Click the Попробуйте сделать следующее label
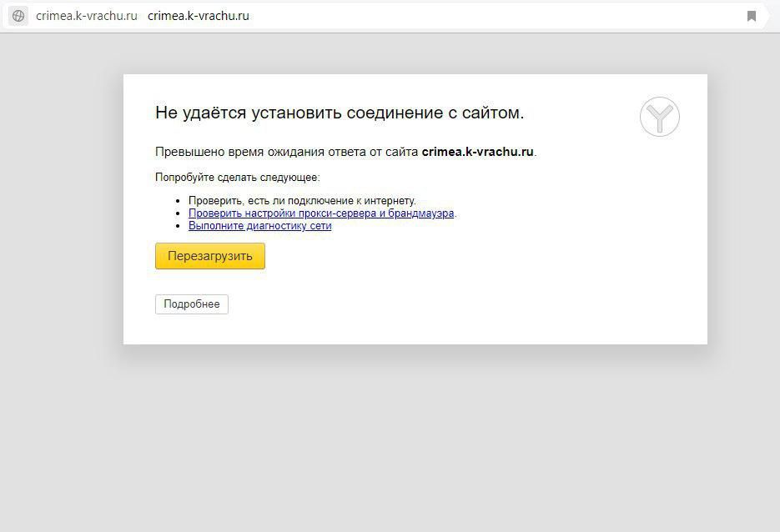780x532 pixels. point(237,178)
